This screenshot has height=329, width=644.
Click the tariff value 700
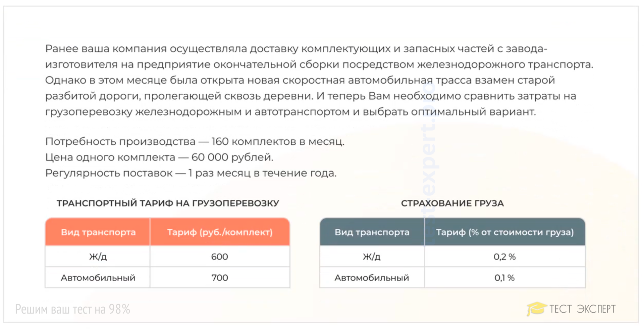[220, 278]
